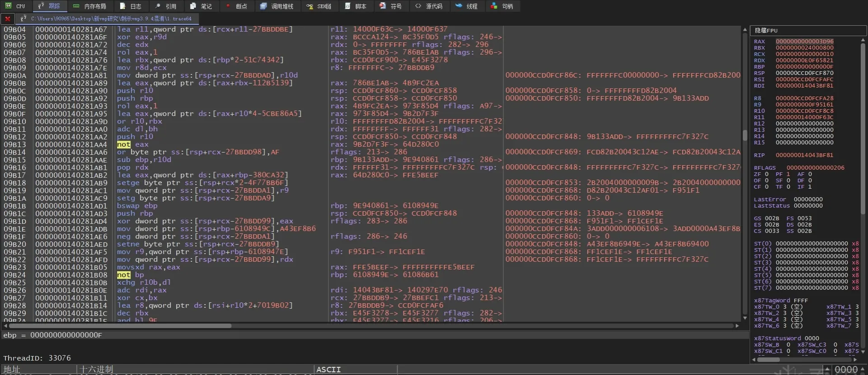The height and width of the screenshot is (375, 868).
Task: Select the 1.trace64 file tab
Action: (x=107, y=19)
